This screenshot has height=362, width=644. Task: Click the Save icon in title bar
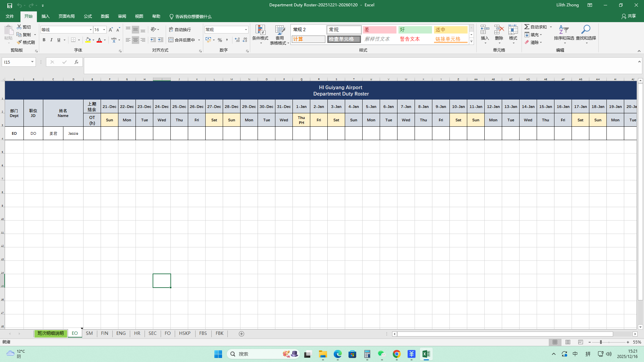pyautogui.click(x=10, y=5)
